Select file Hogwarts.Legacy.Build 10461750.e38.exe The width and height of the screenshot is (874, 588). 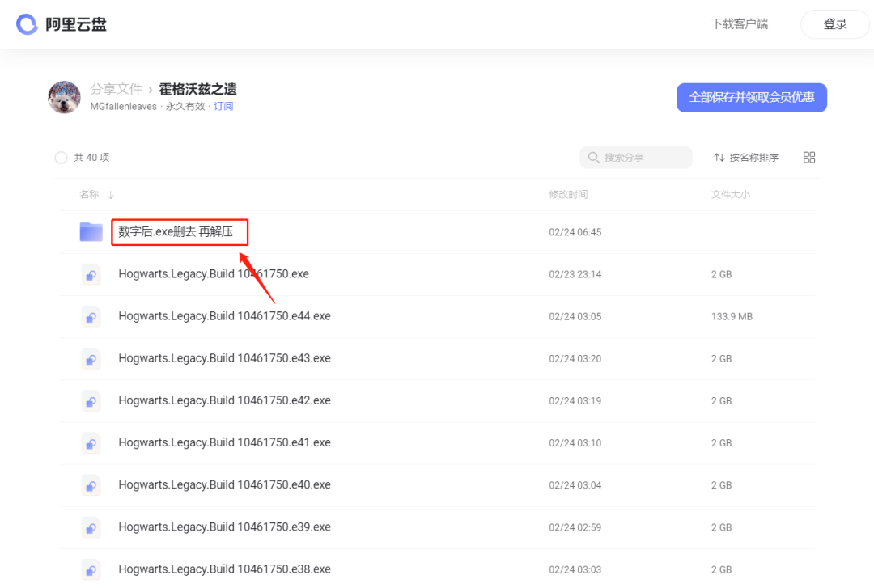pyautogui.click(x=225, y=569)
